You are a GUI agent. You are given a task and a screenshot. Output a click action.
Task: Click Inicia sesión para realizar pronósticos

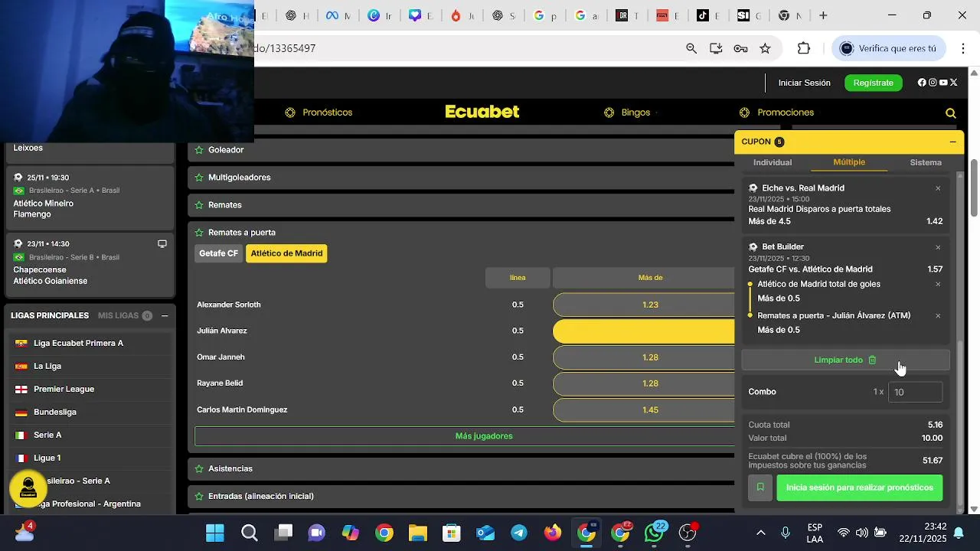pos(860,487)
